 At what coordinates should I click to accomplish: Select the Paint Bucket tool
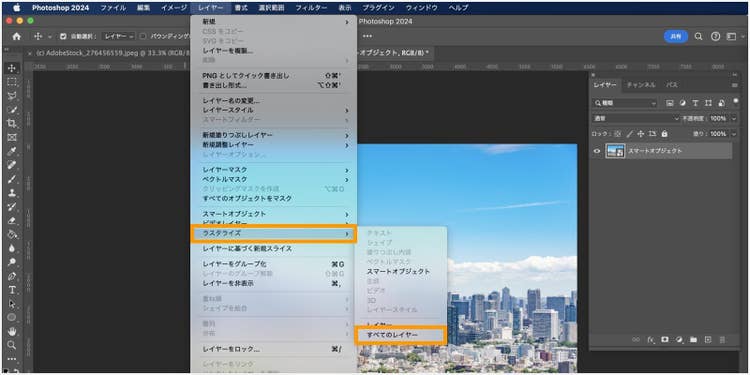(x=12, y=234)
